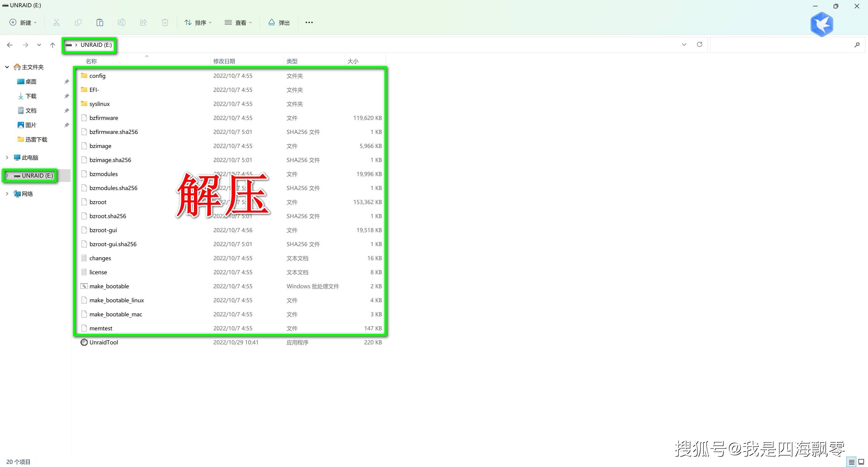This screenshot has width=868, height=467.
Task: Click the blue bird app icon
Action: [822, 24]
